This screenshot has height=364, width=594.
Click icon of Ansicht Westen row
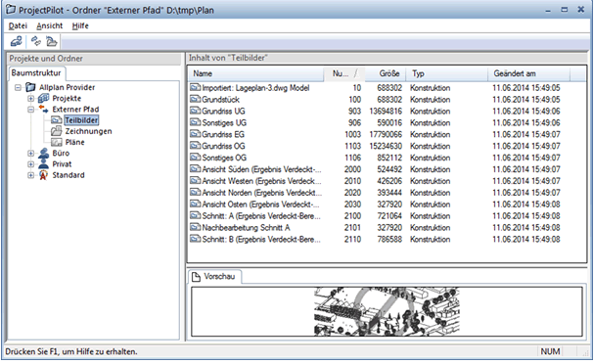[195, 181]
